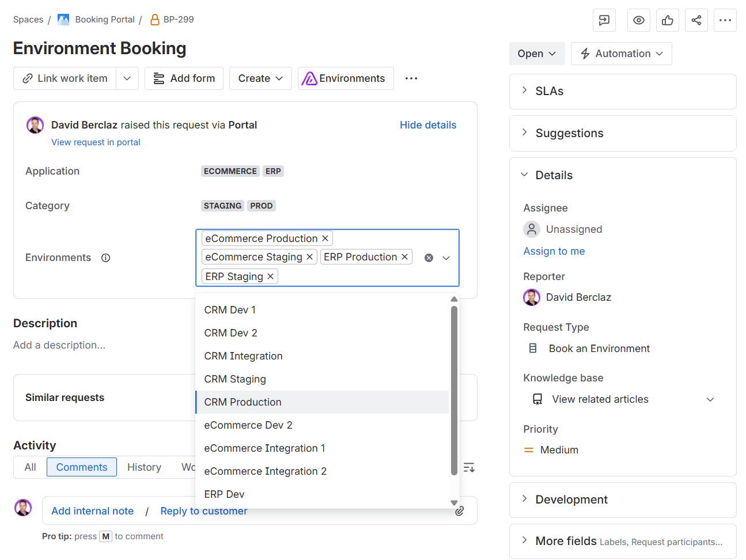Remove eCommerce Production tag

pyautogui.click(x=325, y=239)
